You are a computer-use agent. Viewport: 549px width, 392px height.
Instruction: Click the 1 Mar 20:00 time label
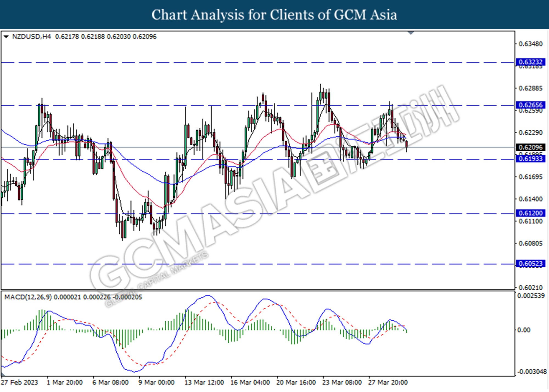[65, 382]
